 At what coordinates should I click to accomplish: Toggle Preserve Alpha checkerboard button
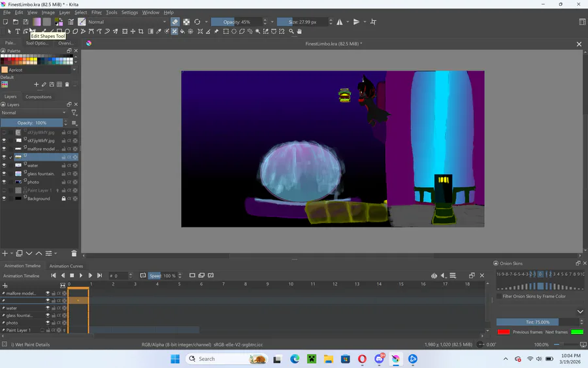click(186, 22)
